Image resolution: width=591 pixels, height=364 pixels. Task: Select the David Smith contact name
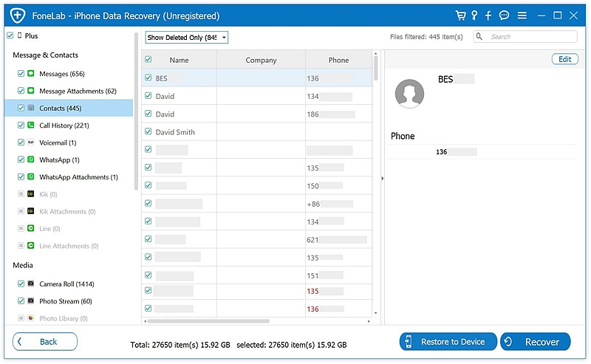click(x=175, y=132)
